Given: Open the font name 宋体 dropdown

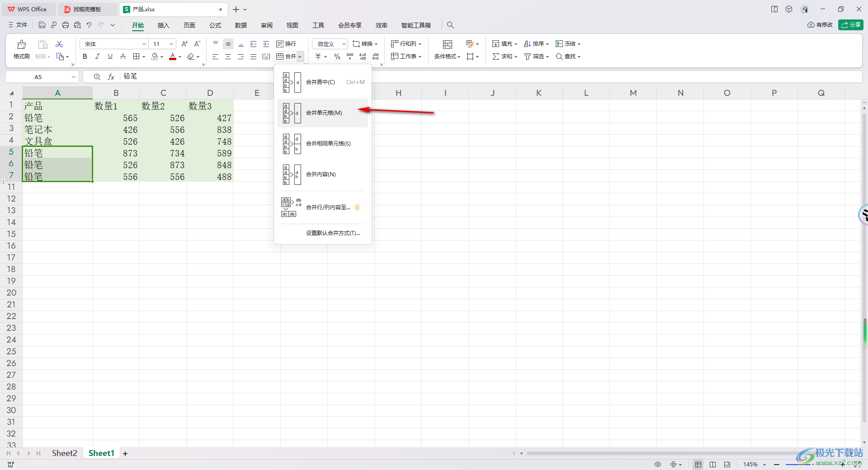Looking at the screenshot, I should coord(144,44).
